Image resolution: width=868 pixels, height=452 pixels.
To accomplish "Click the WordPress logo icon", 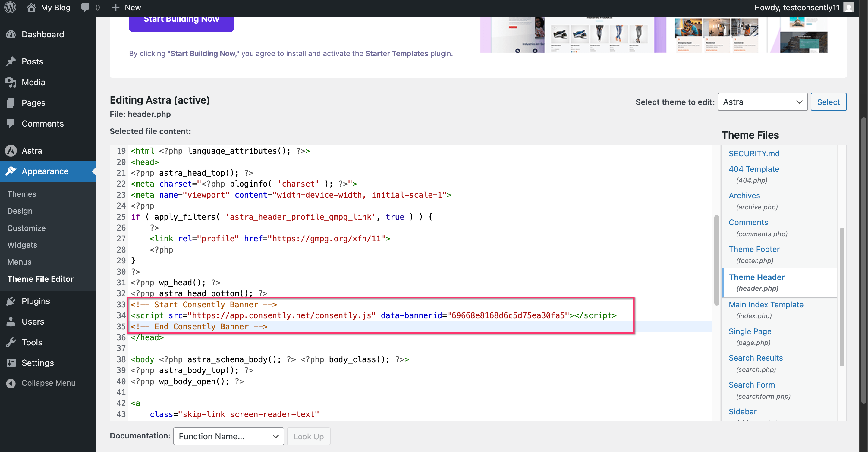I will (x=10, y=8).
